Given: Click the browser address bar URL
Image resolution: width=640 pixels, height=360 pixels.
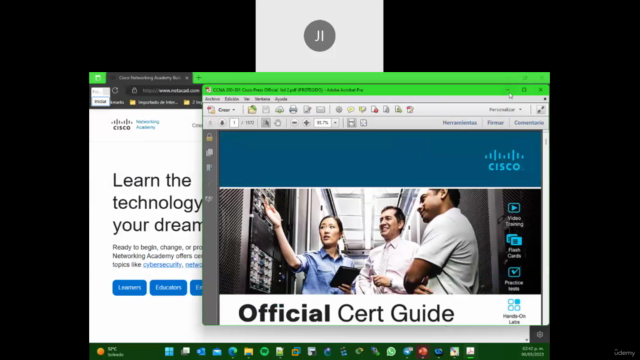Looking at the screenshot, I should click(x=171, y=91).
